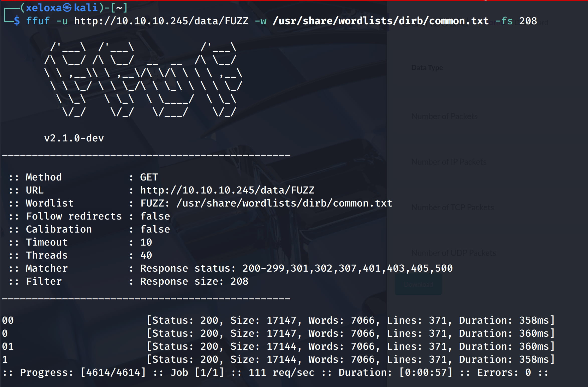
Task: Click the Errors count in the status line
Action: pyautogui.click(x=528, y=372)
